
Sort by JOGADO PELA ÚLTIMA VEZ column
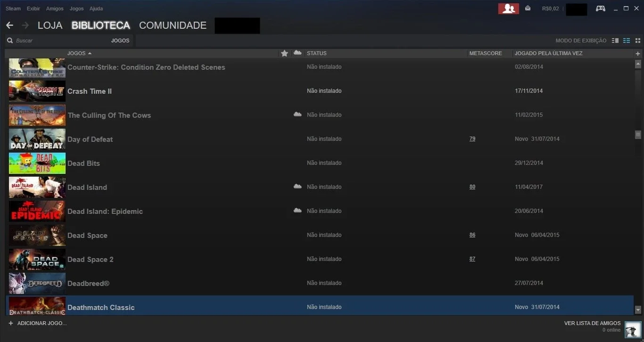tap(549, 53)
